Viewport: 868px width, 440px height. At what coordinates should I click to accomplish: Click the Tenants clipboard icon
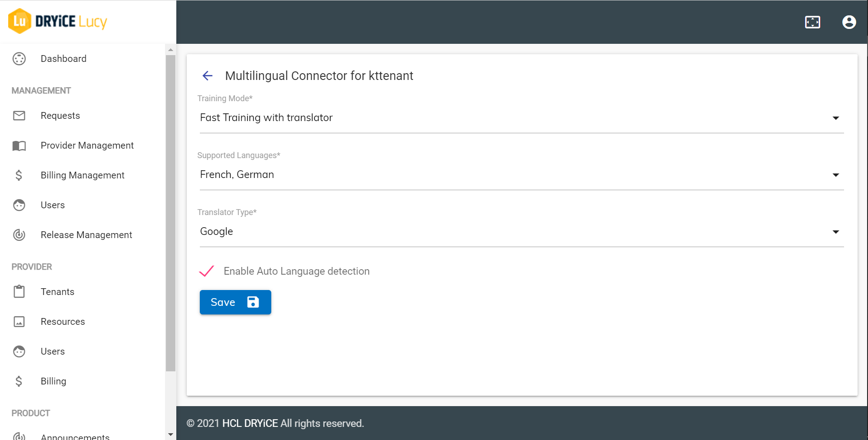coord(19,291)
